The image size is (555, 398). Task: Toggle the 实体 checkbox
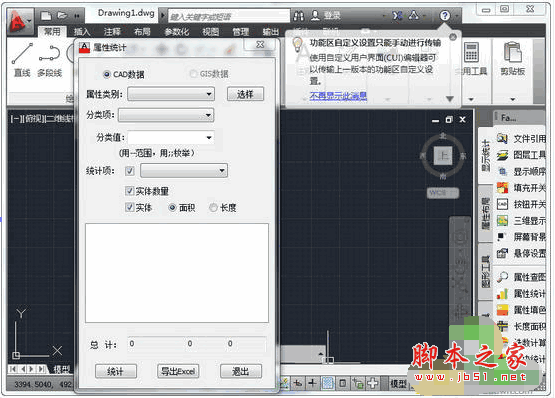point(130,207)
